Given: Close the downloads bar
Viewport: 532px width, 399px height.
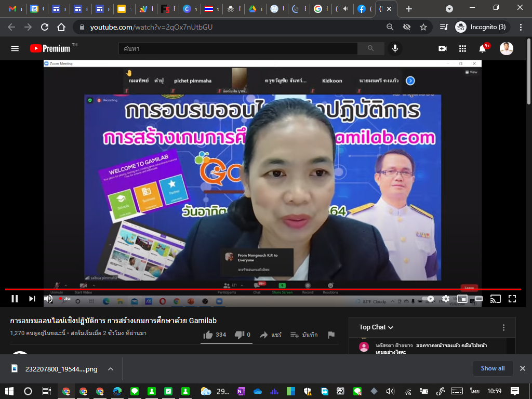Looking at the screenshot, I should [523, 368].
